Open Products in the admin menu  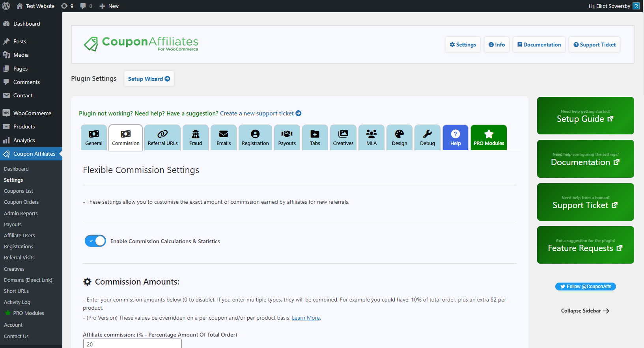pyautogui.click(x=31, y=127)
